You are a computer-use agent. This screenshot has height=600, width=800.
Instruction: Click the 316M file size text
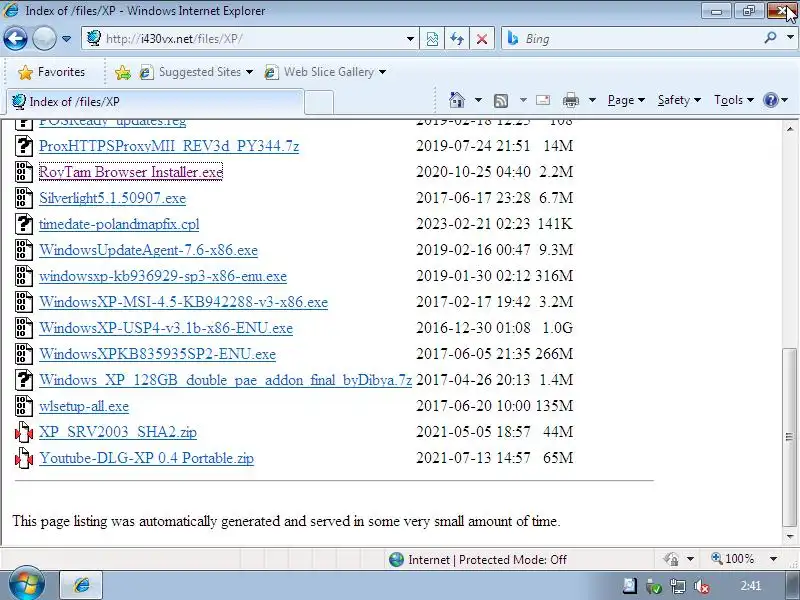[555, 276]
